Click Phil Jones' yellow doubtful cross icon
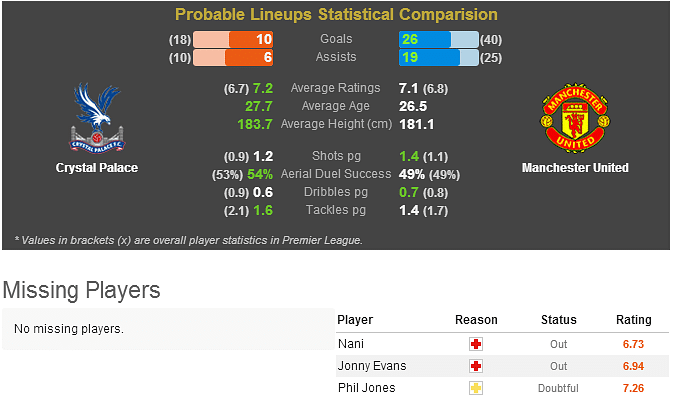Viewport: 673px width, 403px height. [x=476, y=388]
